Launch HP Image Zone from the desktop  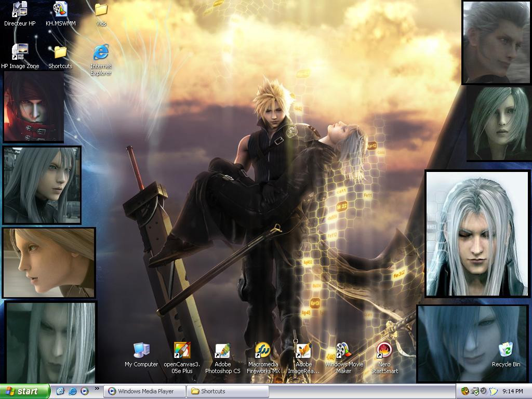20,56
